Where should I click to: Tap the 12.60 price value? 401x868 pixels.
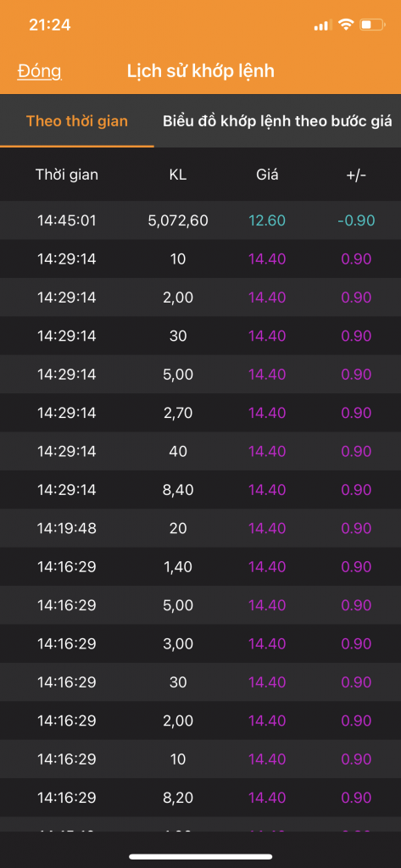coord(267,220)
